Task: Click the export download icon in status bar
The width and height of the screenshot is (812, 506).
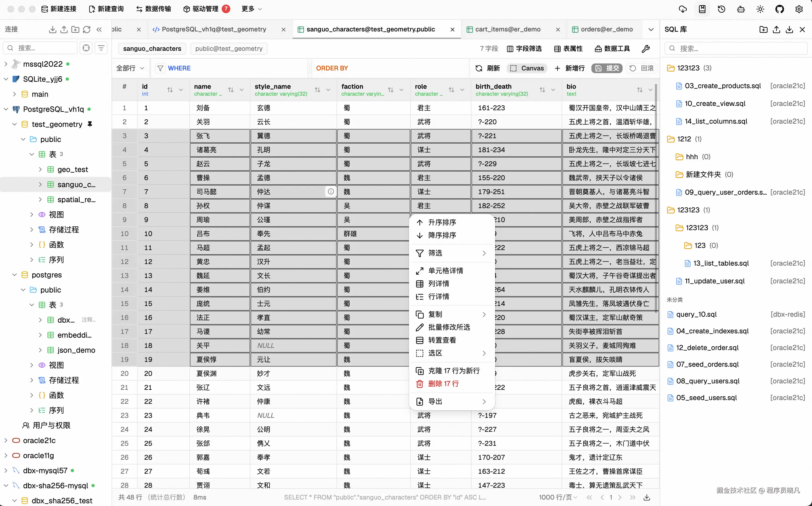Action: 647,497
